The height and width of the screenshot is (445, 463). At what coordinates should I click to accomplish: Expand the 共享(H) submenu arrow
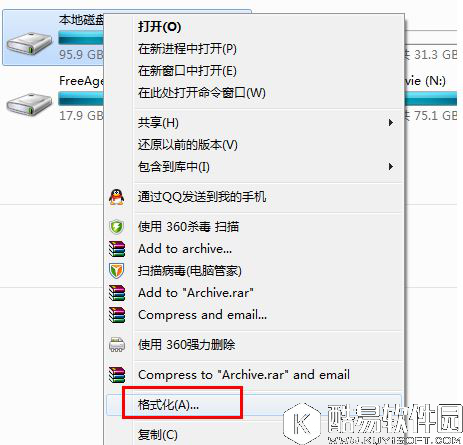click(x=391, y=123)
